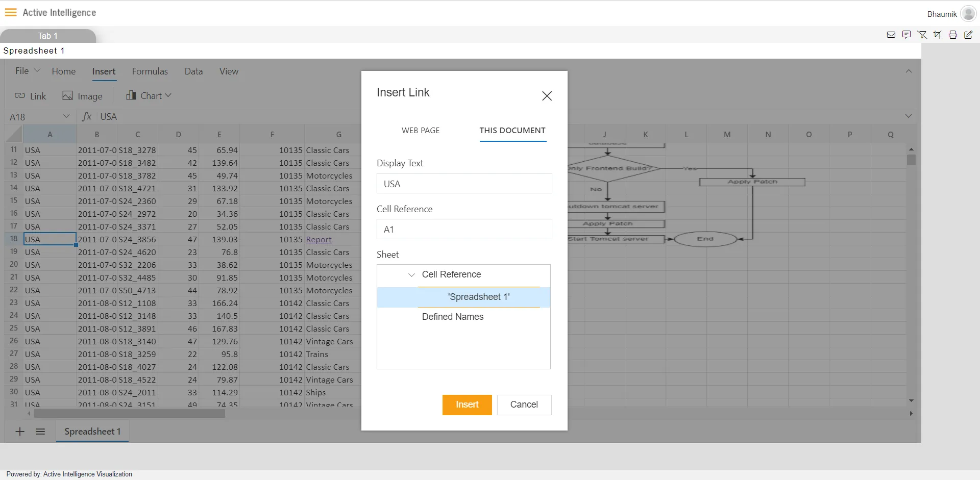Select Defined Names in the Sheet tree
980x480 pixels.
pyautogui.click(x=453, y=317)
